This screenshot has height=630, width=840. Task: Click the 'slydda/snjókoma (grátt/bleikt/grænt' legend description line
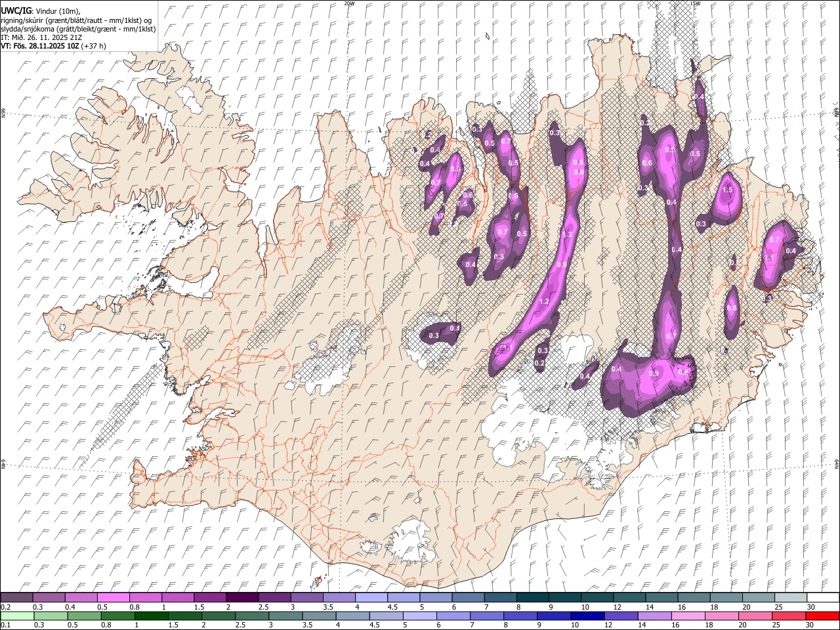click(78, 29)
